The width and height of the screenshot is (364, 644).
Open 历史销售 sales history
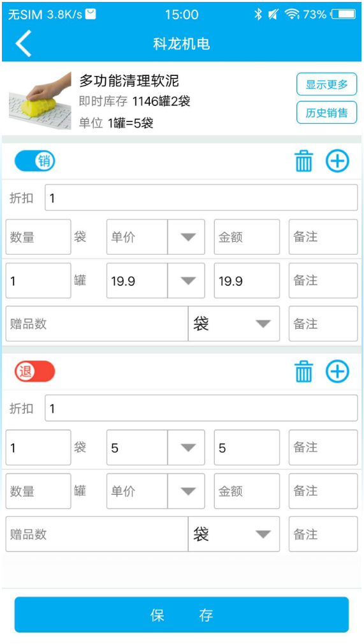326,112
